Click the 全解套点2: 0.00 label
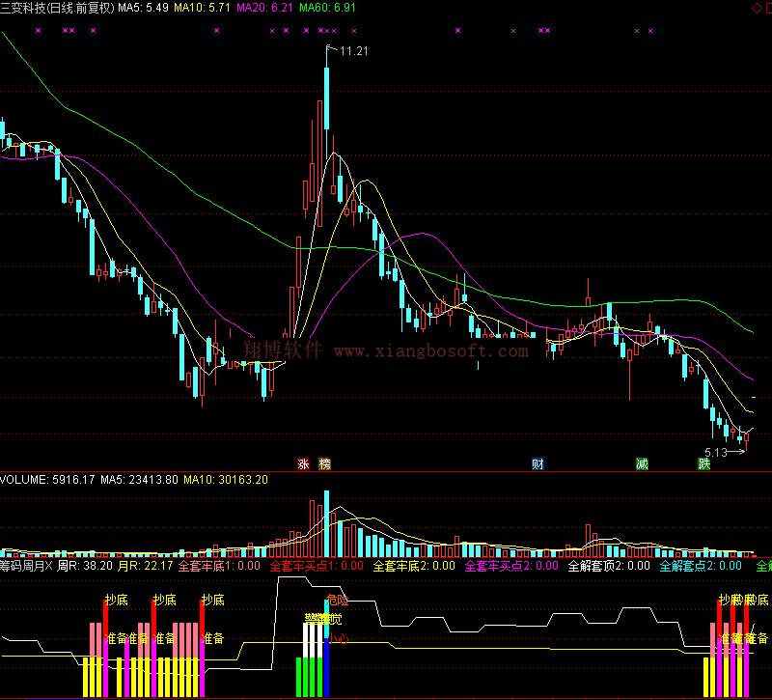This screenshot has width=772, height=700. point(701,566)
